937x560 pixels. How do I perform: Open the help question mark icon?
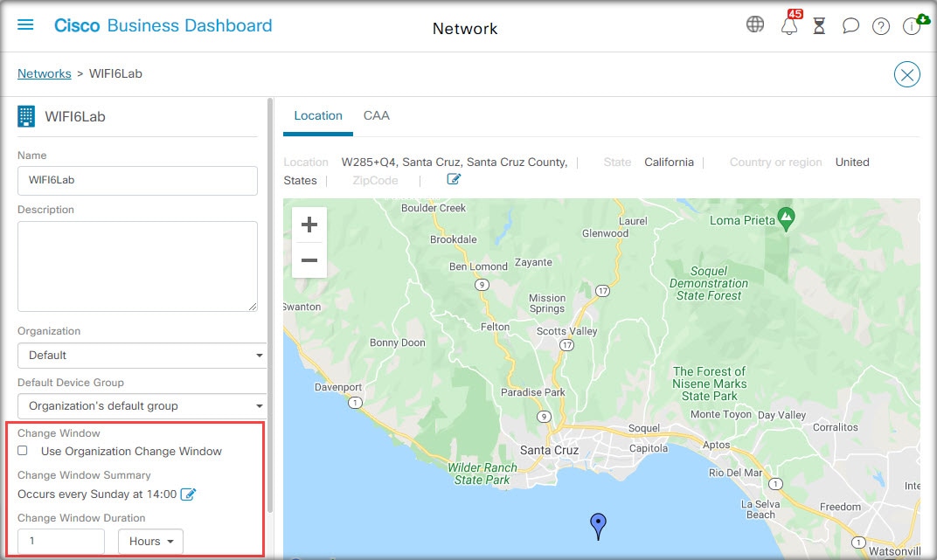881,26
